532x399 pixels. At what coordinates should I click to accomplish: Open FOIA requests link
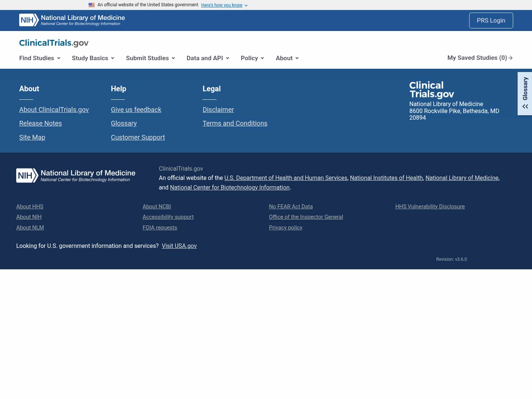pyautogui.click(x=160, y=228)
